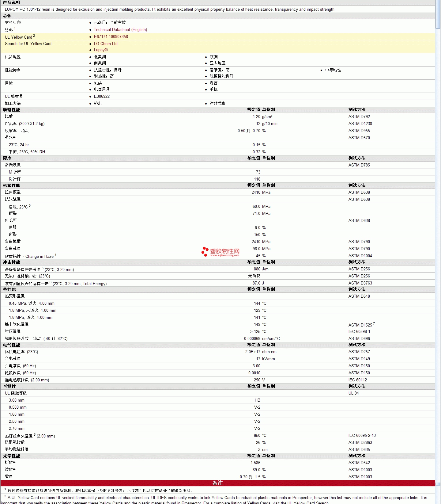Click the expansion value 0.000068
The image size is (441, 504).
click(x=252, y=339)
